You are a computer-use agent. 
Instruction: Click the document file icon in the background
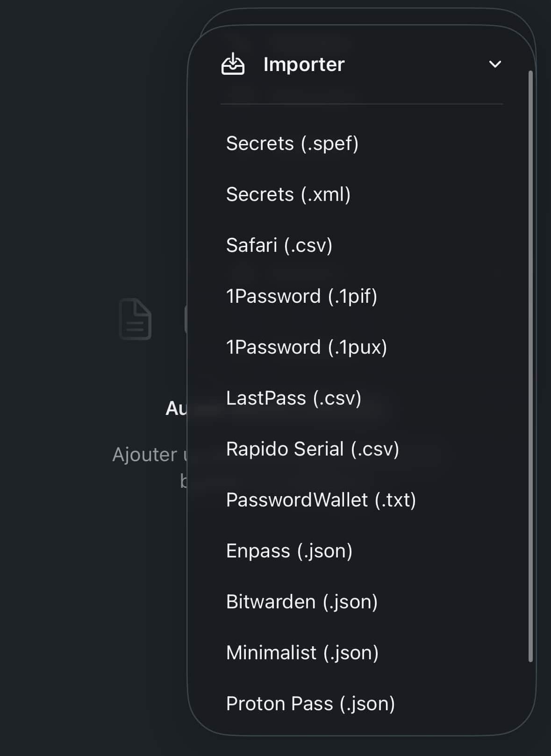point(135,320)
